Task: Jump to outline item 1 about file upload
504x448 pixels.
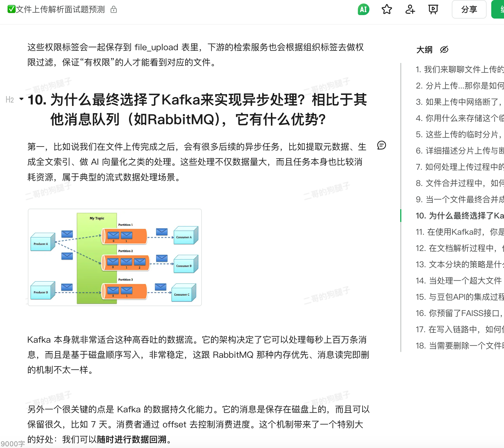Action: coord(460,70)
